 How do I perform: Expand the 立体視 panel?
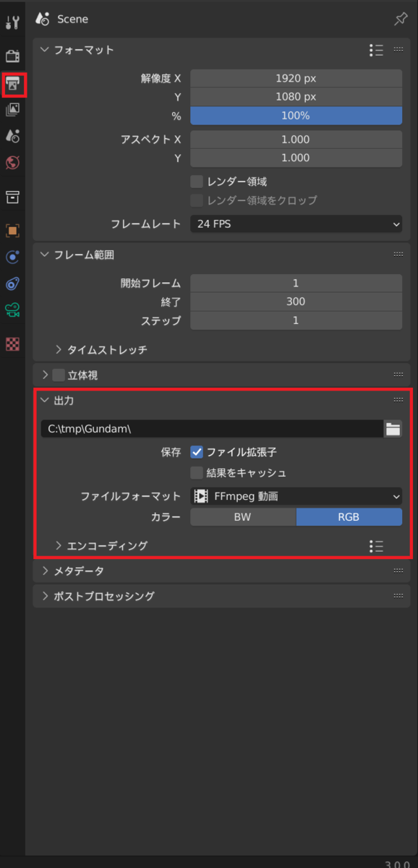[45, 375]
